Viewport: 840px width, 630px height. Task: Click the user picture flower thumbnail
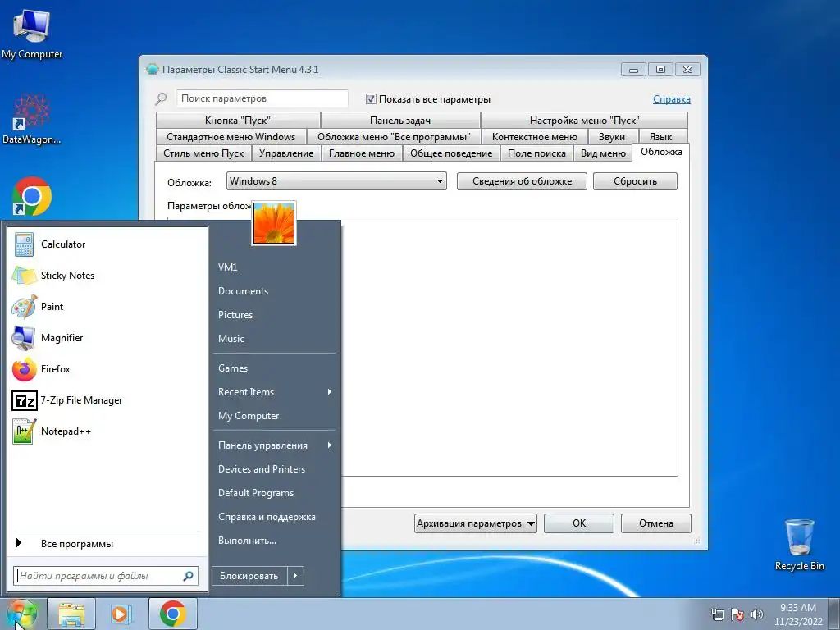click(274, 223)
